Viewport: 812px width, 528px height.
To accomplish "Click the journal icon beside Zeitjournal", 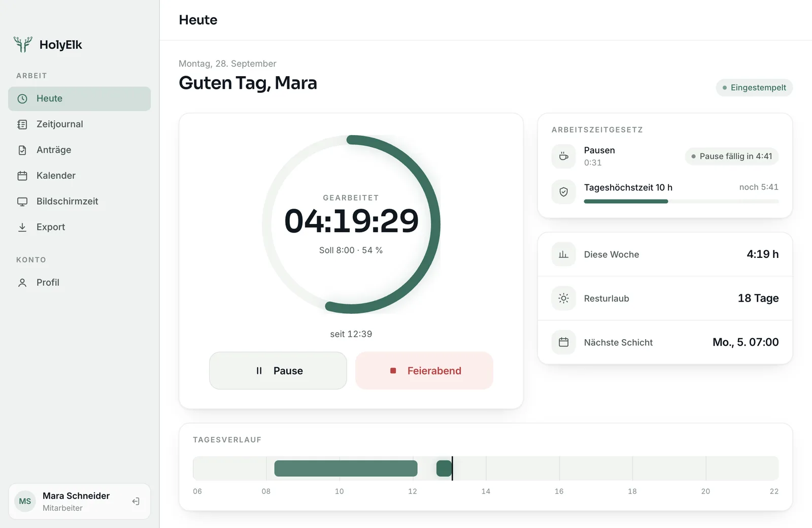I will (22, 124).
